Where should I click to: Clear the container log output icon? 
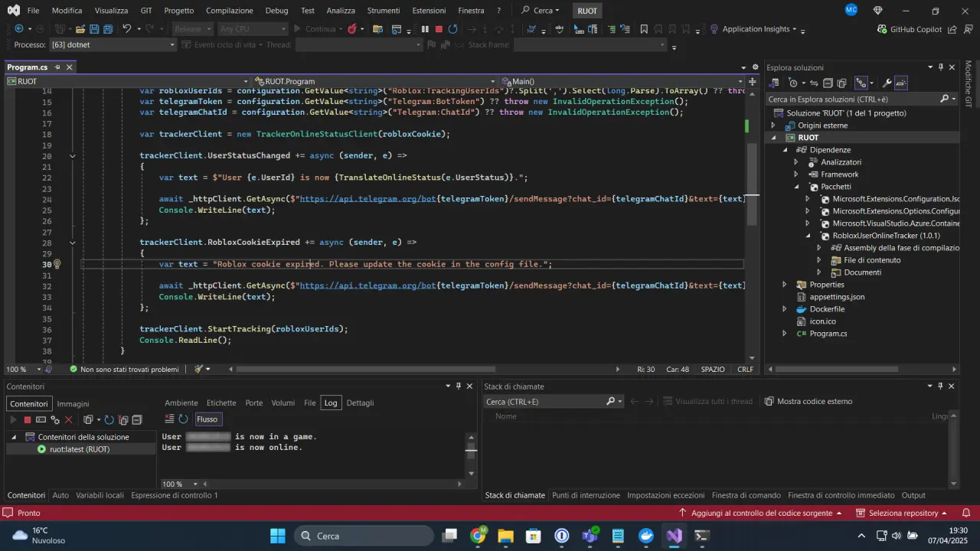tap(170, 419)
